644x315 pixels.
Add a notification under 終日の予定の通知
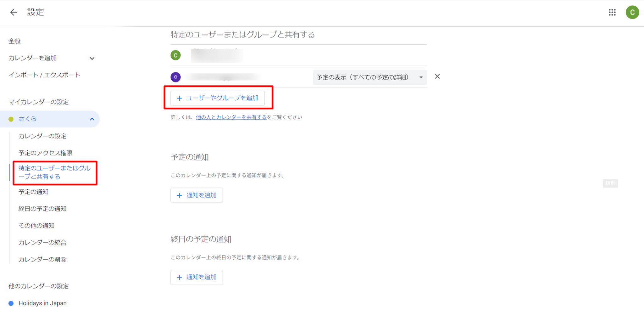tap(197, 277)
